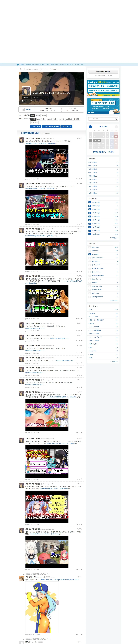138x644 pixels.
Task: Open the @xXstrong_zeroXx breadcrumb
Action: click(32, 69)
